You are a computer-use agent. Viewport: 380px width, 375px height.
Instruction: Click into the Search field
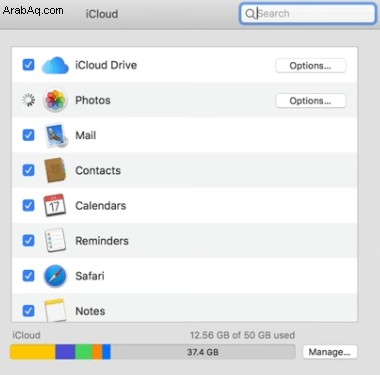[308, 14]
